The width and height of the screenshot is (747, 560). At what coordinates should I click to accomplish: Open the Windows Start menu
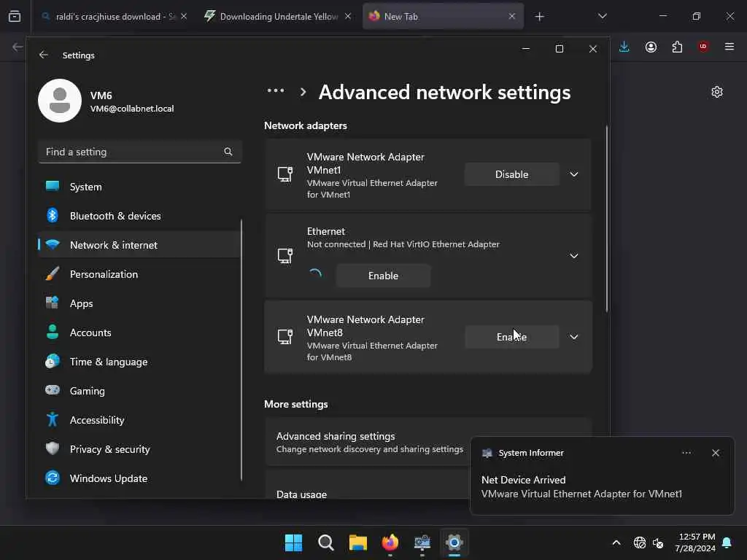[x=293, y=542]
